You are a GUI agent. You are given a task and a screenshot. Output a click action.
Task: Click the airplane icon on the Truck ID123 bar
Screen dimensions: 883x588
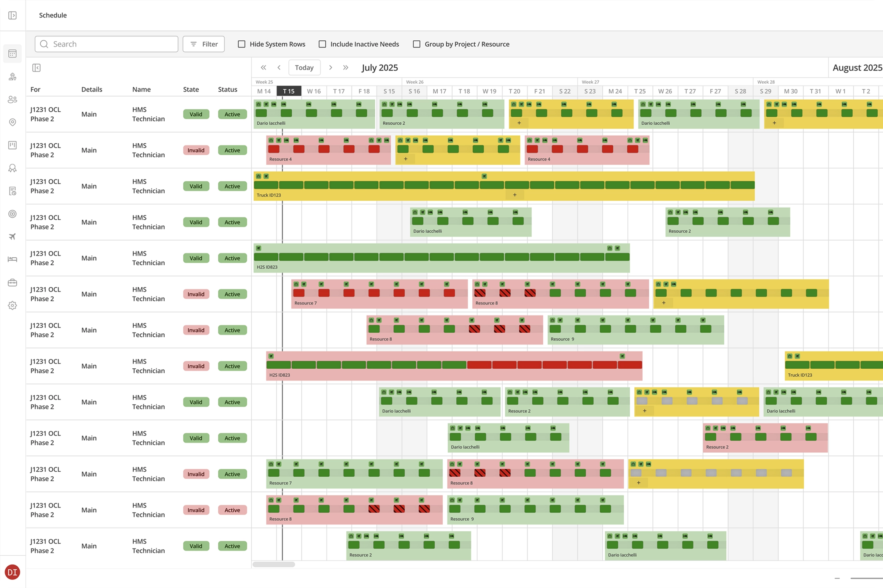[x=484, y=176]
